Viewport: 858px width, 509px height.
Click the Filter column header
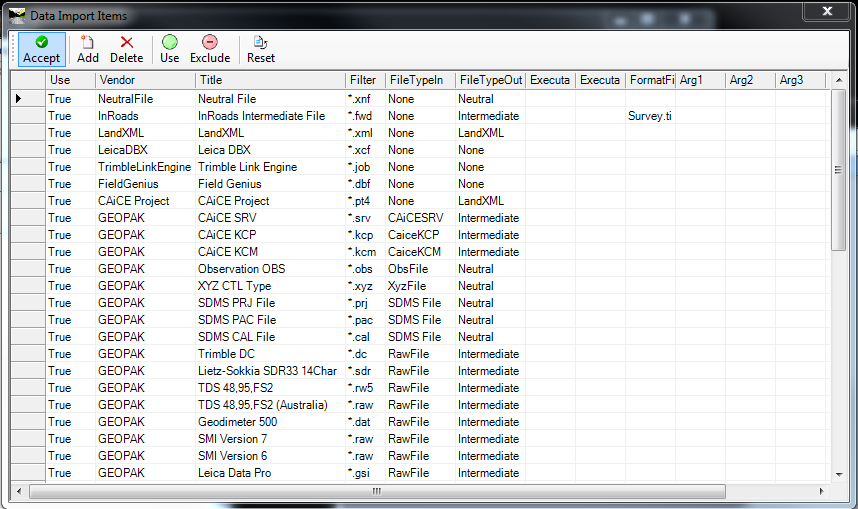pos(365,80)
